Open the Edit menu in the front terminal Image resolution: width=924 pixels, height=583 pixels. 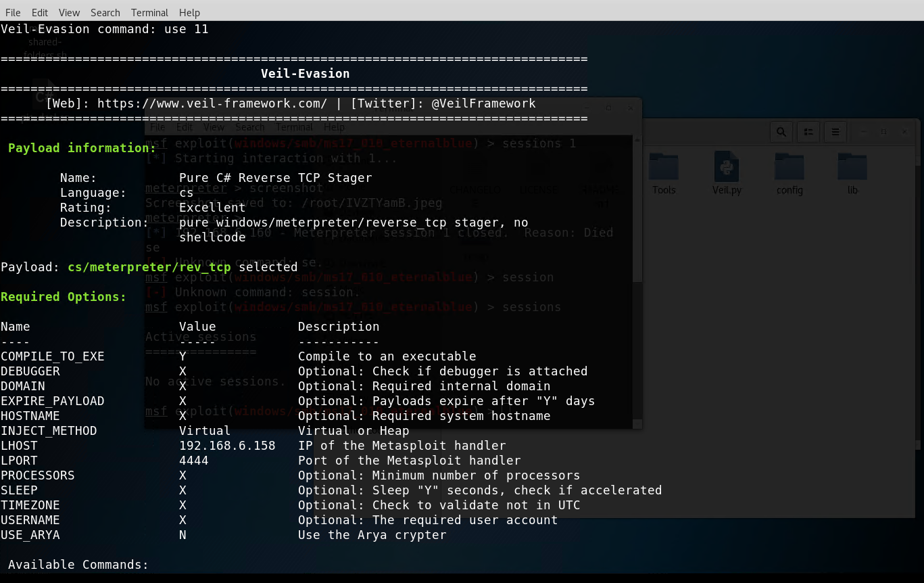[40, 12]
